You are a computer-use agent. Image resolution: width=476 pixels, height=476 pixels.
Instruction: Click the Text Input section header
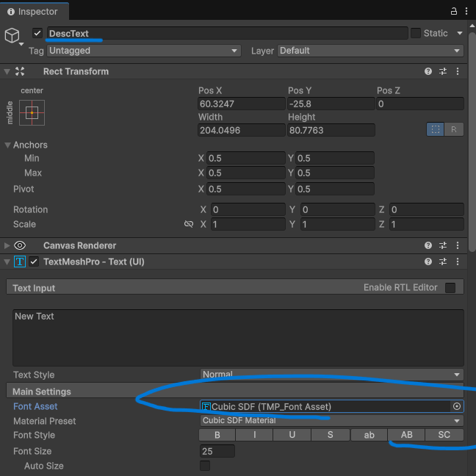click(x=235, y=287)
